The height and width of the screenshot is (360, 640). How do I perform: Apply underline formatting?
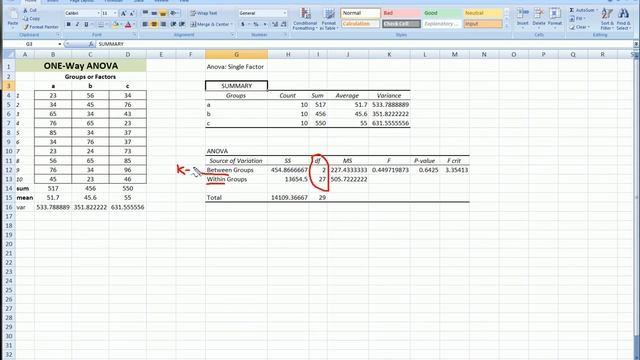point(86,24)
